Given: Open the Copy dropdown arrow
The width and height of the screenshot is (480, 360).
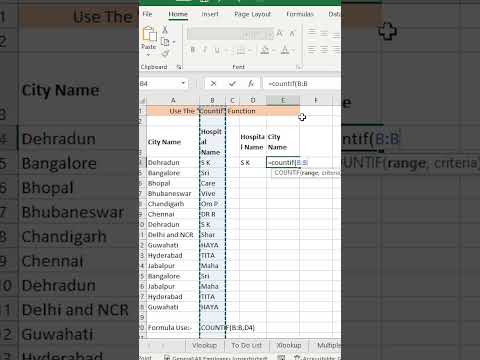Looking at the screenshot, I should click(174, 42).
